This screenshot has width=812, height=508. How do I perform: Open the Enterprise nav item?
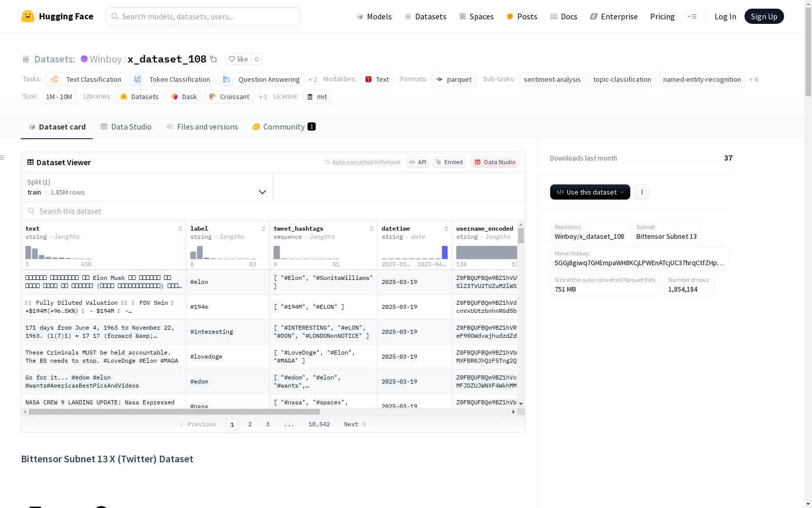614,16
